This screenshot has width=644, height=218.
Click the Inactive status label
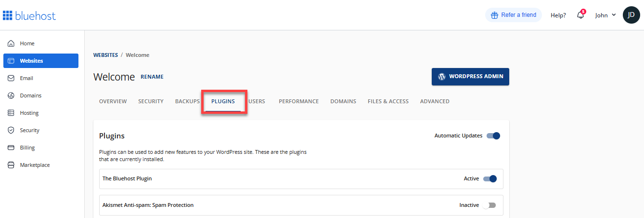coord(469,205)
